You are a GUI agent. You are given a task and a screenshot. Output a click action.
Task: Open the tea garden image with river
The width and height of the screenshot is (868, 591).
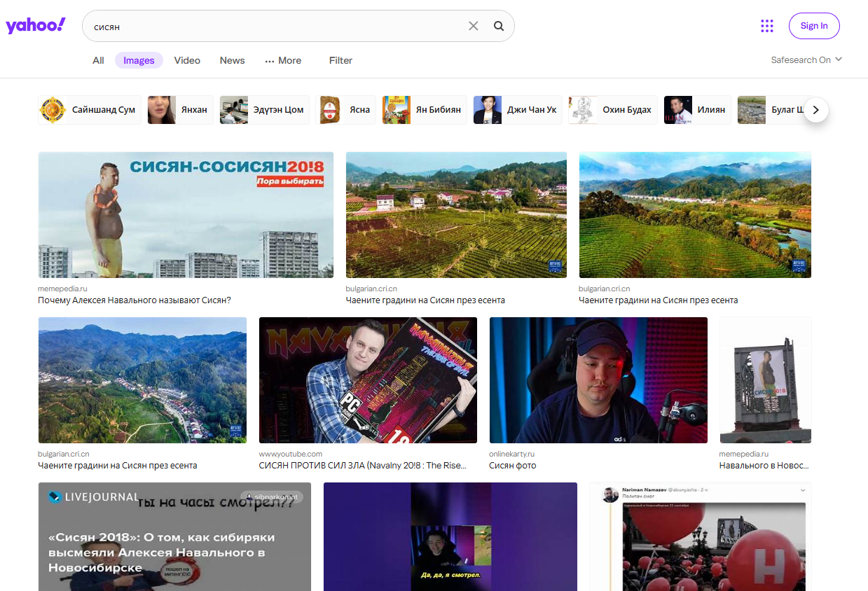click(x=695, y=215)
